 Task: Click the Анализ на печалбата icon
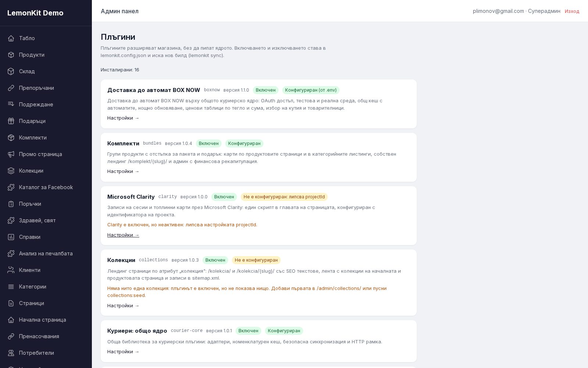[x=11, y=254]
